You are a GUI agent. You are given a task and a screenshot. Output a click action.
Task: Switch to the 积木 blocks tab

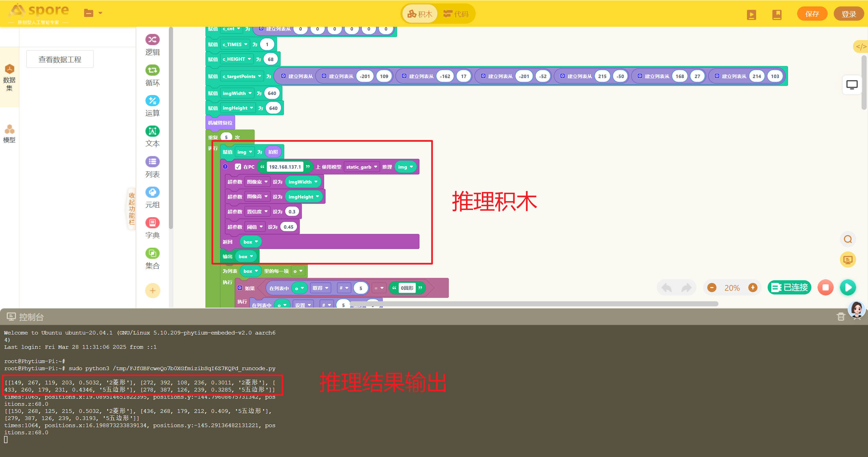pos(420,14)
